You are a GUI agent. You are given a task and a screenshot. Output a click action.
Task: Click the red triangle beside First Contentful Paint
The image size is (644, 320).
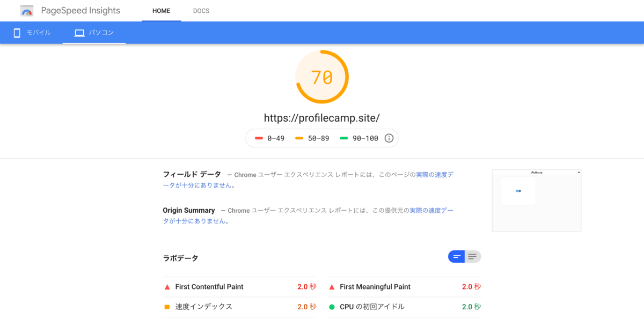tap(167, 287)
